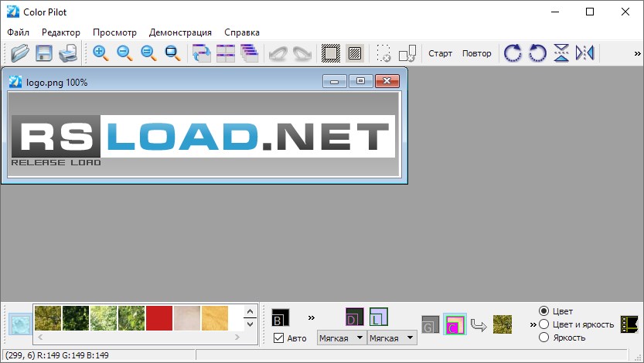Print the image with printer icon
This screenshot has height=363, width=644.
click(68, 53)
